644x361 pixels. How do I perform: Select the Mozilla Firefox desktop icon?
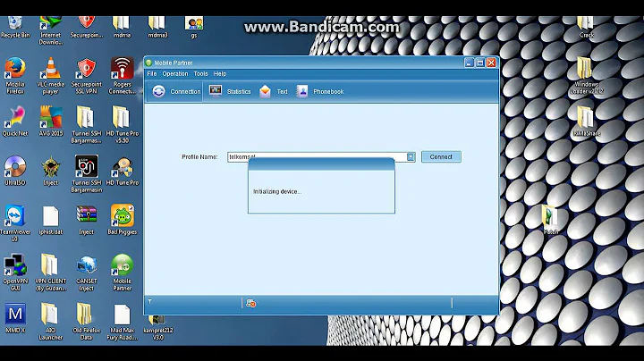(15, 76)
